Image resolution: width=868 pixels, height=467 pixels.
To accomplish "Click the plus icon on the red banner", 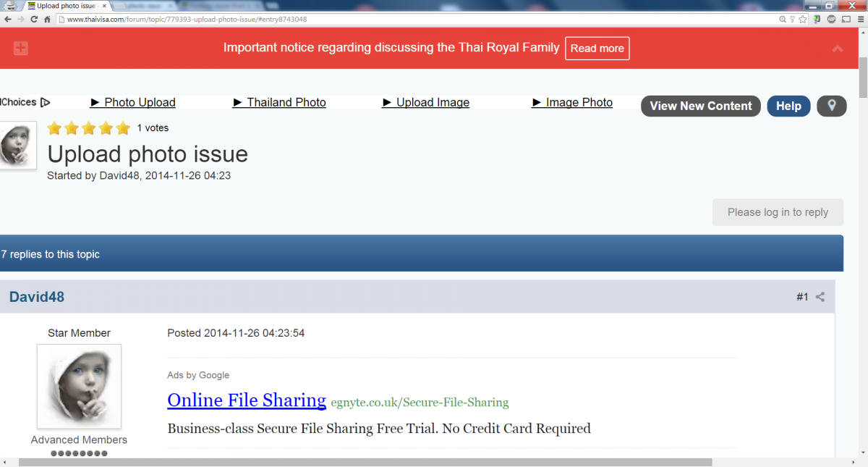I will [x=21, y=49].
